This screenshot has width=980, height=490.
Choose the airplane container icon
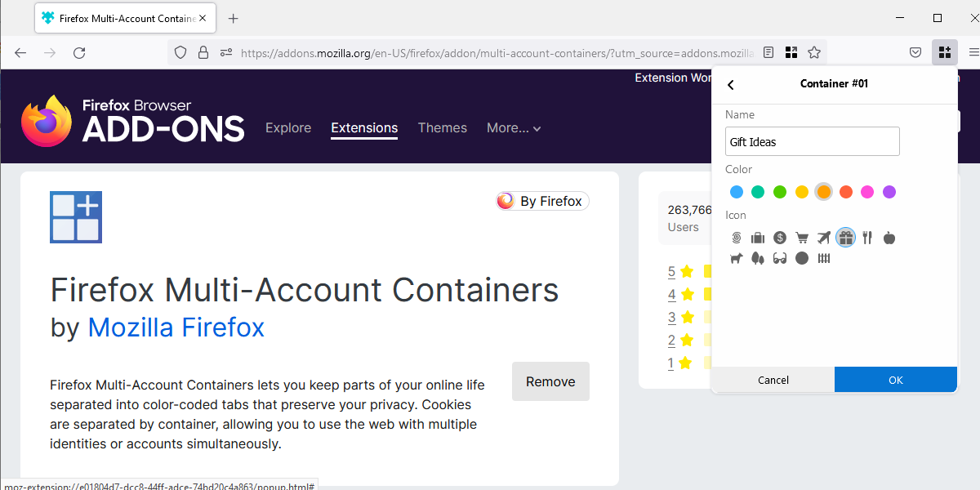point(823,238)
